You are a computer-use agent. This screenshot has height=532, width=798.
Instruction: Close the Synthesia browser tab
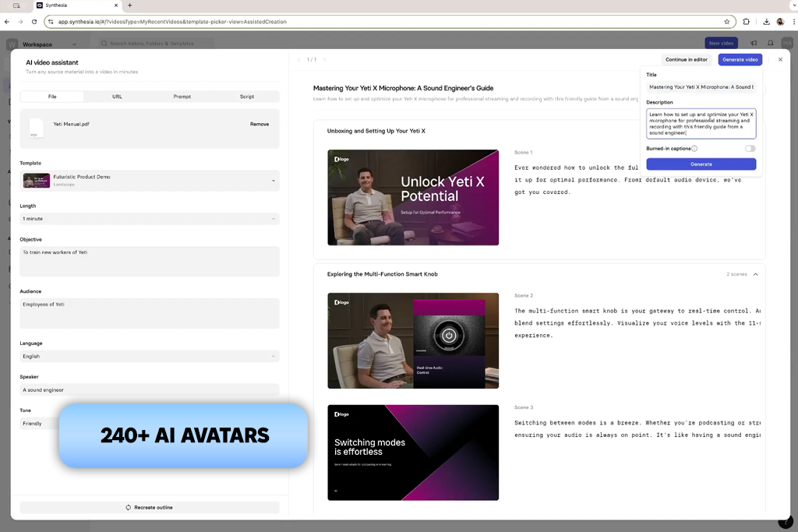[116, 5]
